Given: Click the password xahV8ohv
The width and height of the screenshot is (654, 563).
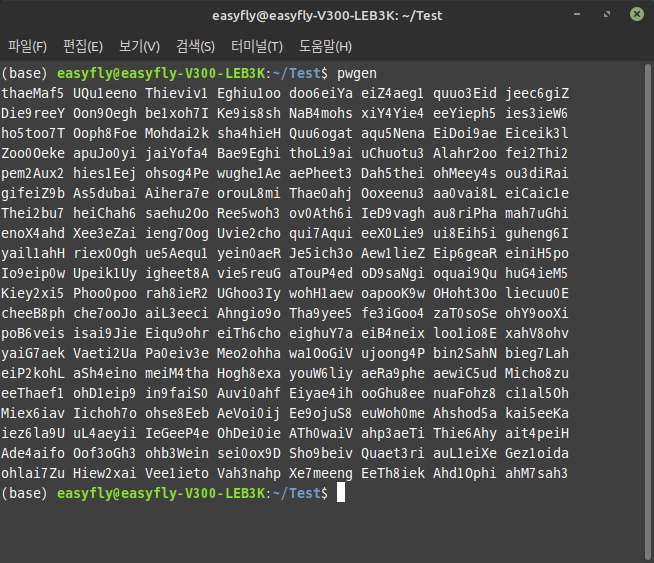Looking at the screenshot, I should 537,334.
